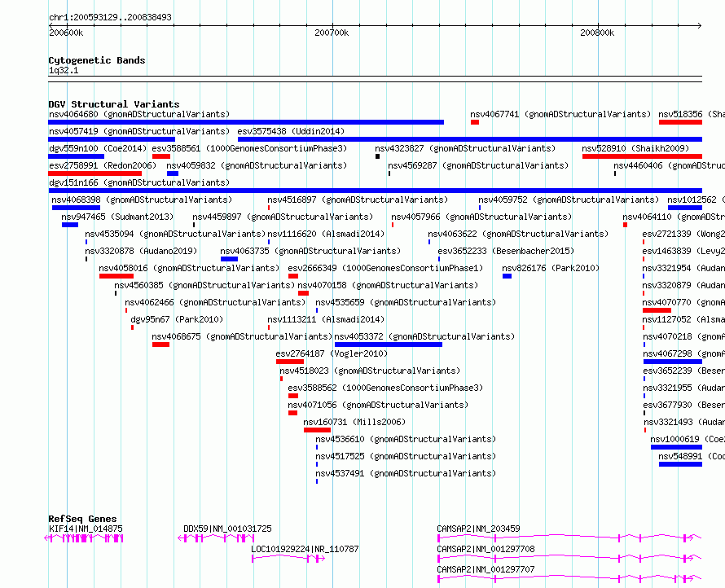The image size is (725, 588).
Task: Click the nsv4064680 gnomAD variant label
Action: [139, 114]
